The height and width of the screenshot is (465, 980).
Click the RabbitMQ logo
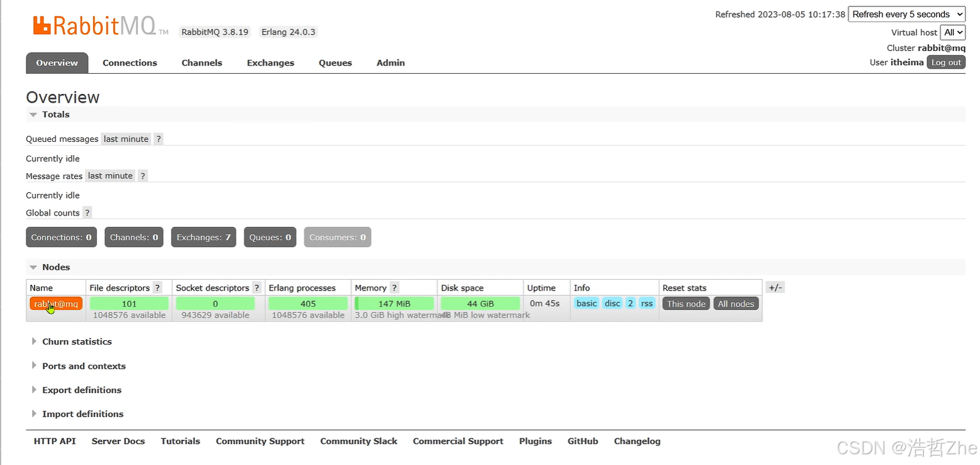pyautogui.click(x=100, y=26)
